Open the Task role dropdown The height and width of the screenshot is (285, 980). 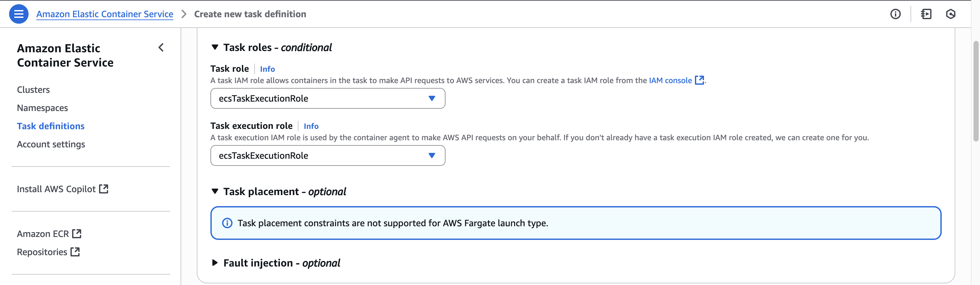click(x=328, y=99)
